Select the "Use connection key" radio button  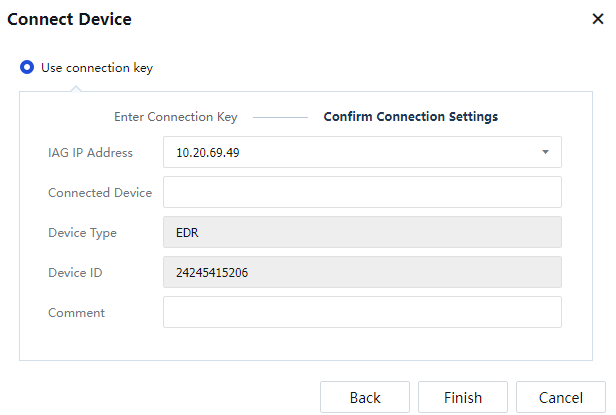point(27,68)
